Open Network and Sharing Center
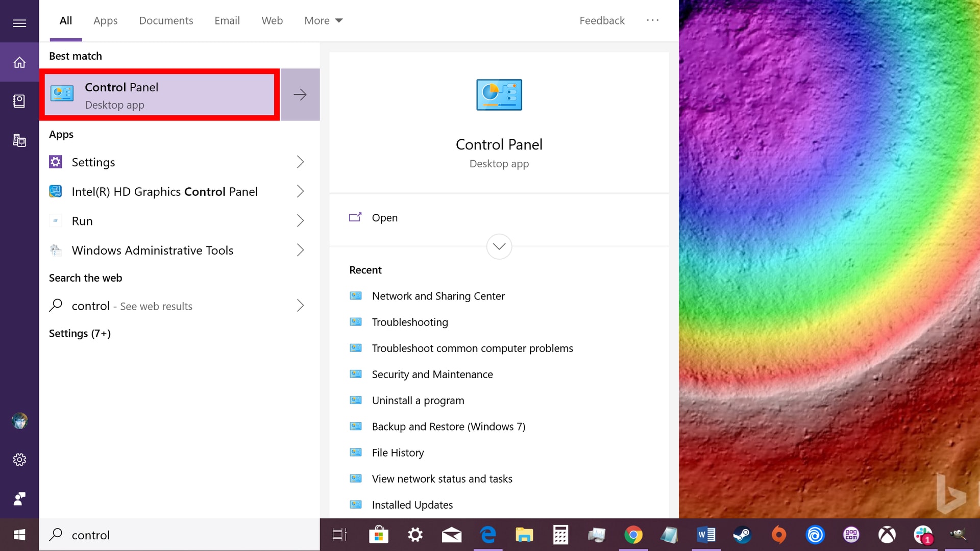 click(438, 295)
